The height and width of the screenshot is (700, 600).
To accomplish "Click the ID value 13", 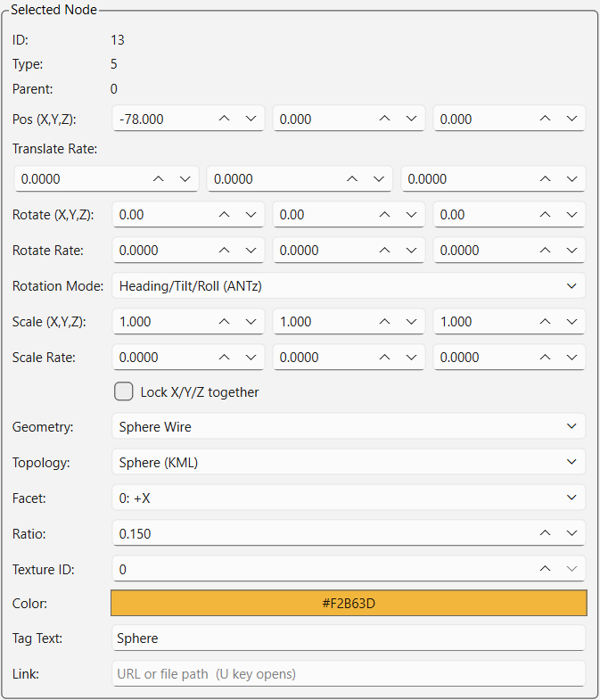I will 118,40.
